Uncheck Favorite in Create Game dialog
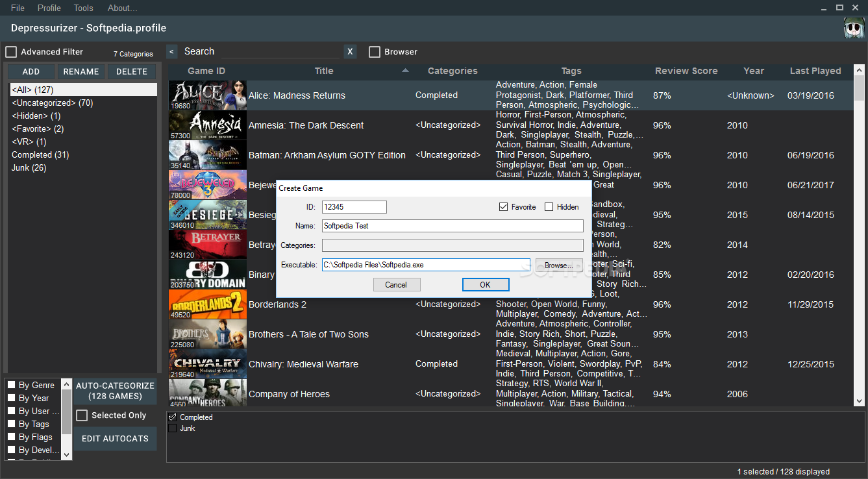This screenshot has width=868, height=479. coord(503,207)
